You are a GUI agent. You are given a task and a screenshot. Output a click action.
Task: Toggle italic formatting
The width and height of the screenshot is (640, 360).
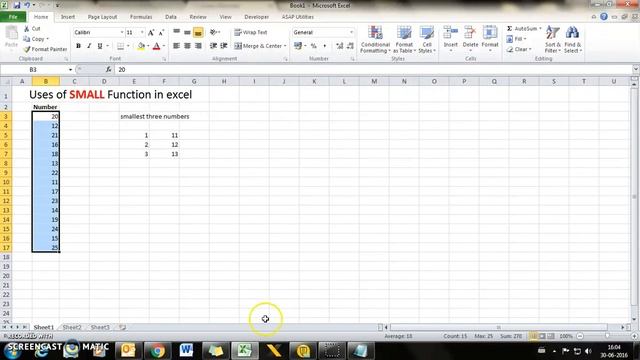89,46
